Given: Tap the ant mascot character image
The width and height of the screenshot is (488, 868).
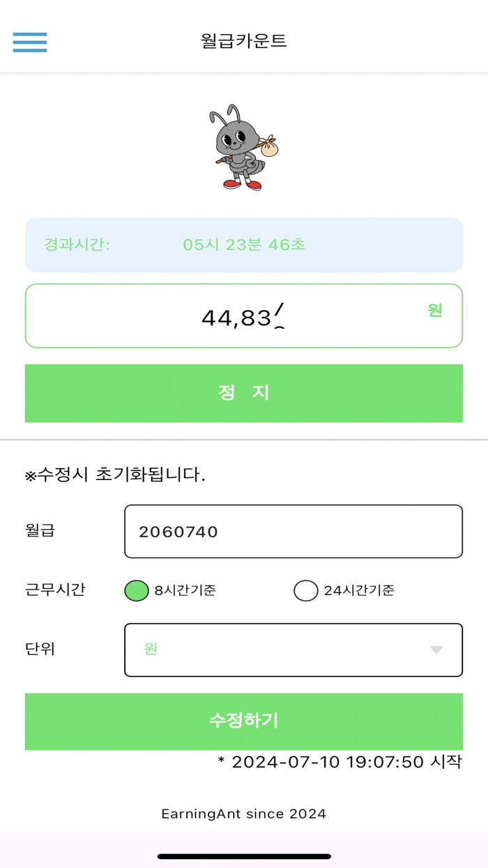Looking at the screenshot, I should pos(244,148).
